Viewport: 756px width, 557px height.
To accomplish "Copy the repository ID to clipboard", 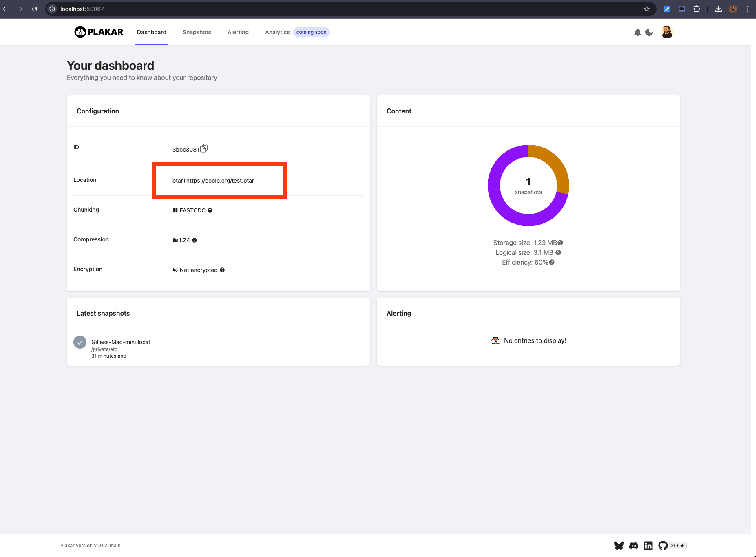I will tap(204, 148).
